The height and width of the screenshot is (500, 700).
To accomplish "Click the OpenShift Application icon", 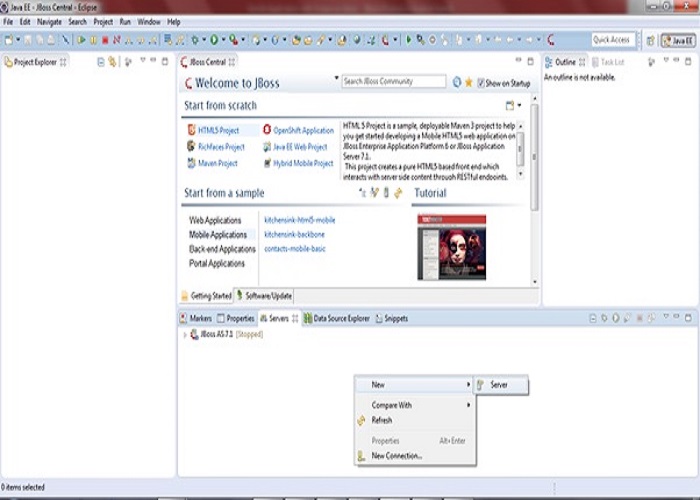I will point(267,129).
